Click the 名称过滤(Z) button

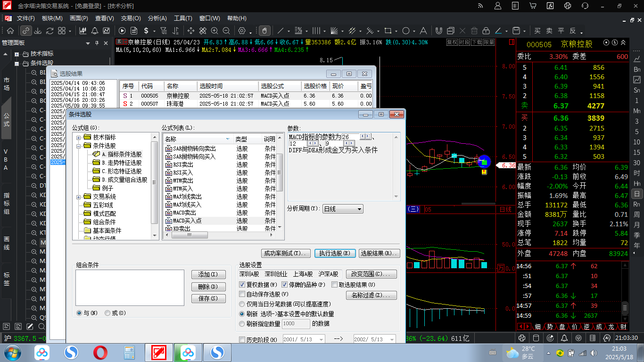pos(372,296)
